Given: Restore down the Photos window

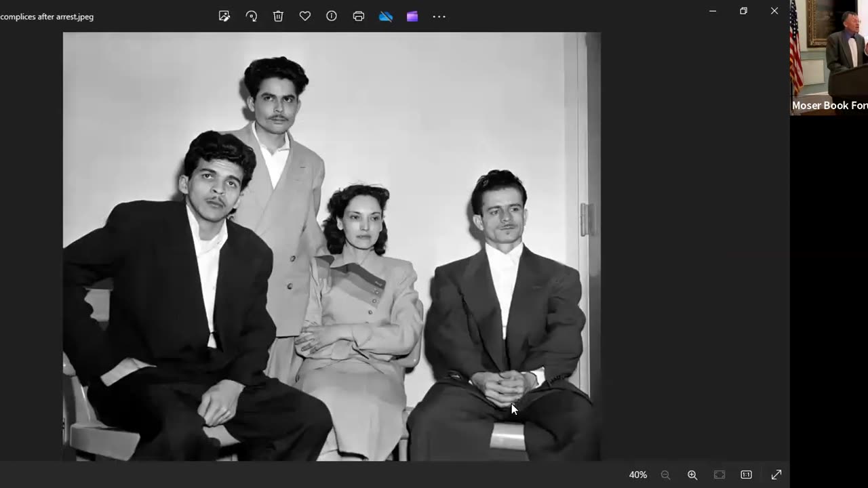Looking at the screenshot, I should [744, 11].
